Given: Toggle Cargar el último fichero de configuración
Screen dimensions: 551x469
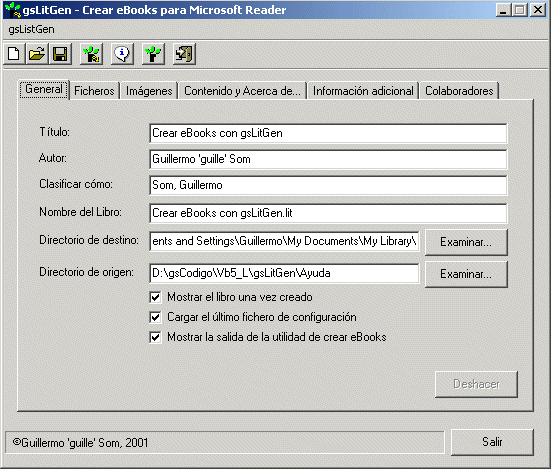Looking at the screenshot, I should click(x=155, y=317).
